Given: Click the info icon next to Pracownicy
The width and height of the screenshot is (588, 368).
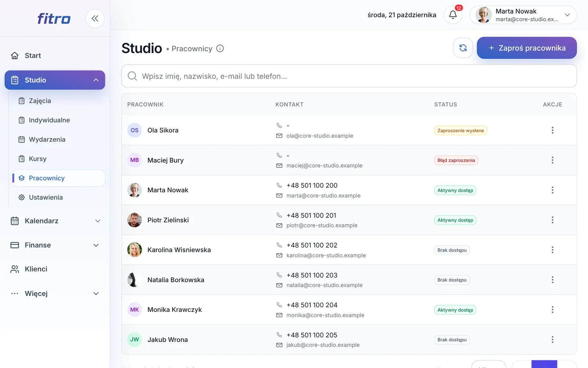Looking at the screenshot, I should pyautogui.click(x=220, y=49).
